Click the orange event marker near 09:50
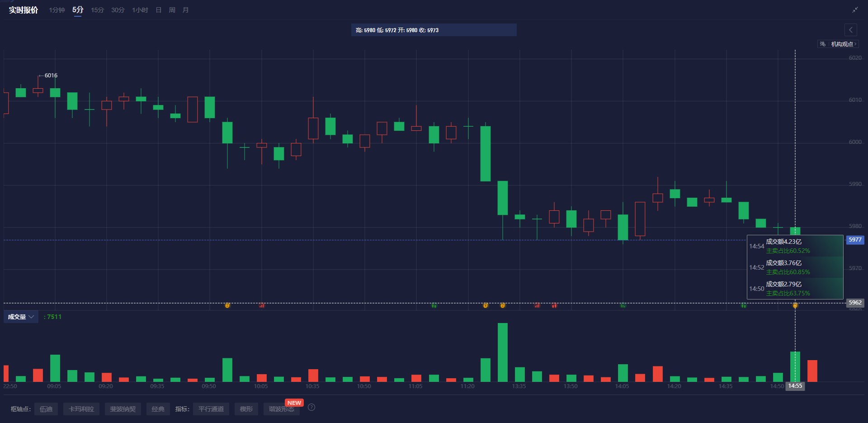The height and width of the screenshot is (423, 868). 227,305
